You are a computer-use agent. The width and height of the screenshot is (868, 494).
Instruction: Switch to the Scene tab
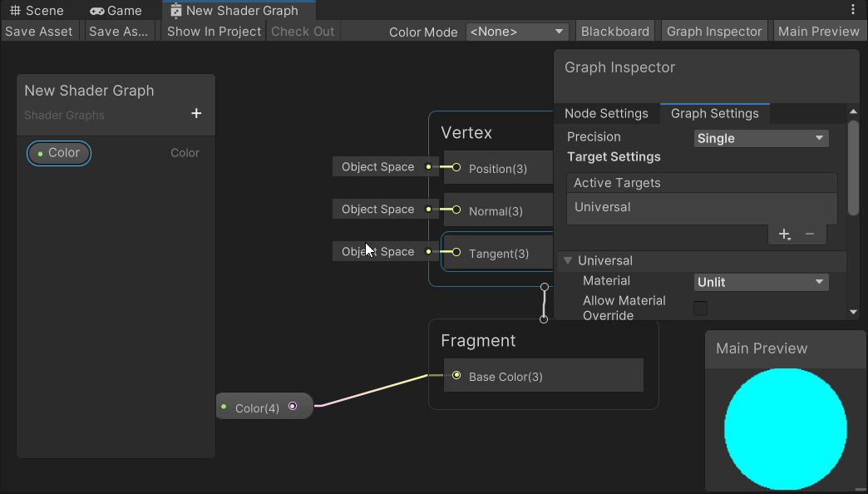(x=37, y=11)
